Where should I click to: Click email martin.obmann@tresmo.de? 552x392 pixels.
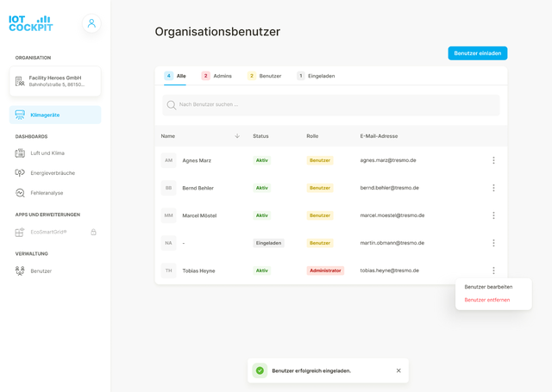(x=392, y=243)
